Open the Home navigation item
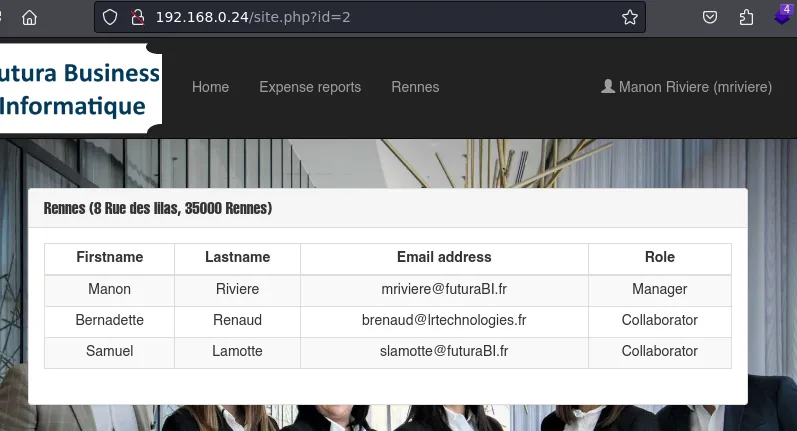 click(210, 87)
